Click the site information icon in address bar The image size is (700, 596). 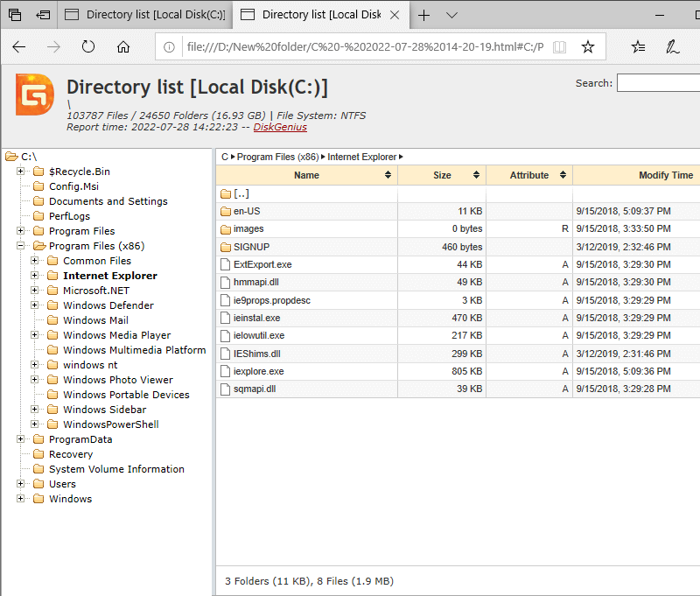[x=169, y=47]
